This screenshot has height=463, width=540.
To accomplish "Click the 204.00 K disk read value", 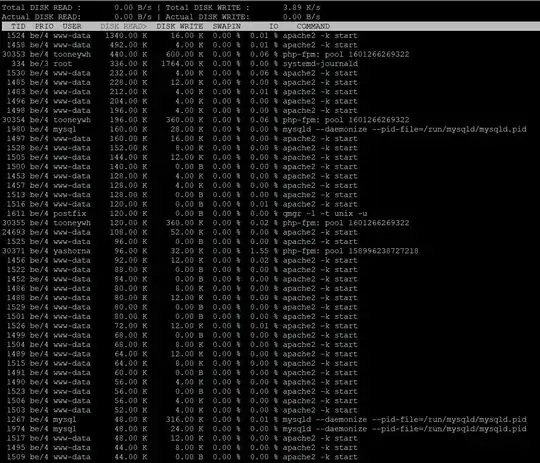I will 128,101.
